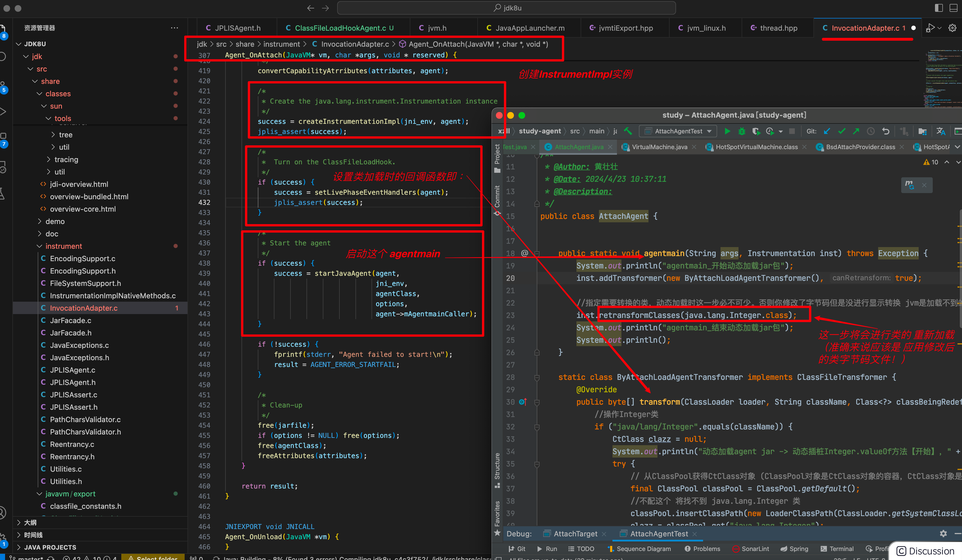
Task: Open the Spring tool window
Action: tap(794, 548)
